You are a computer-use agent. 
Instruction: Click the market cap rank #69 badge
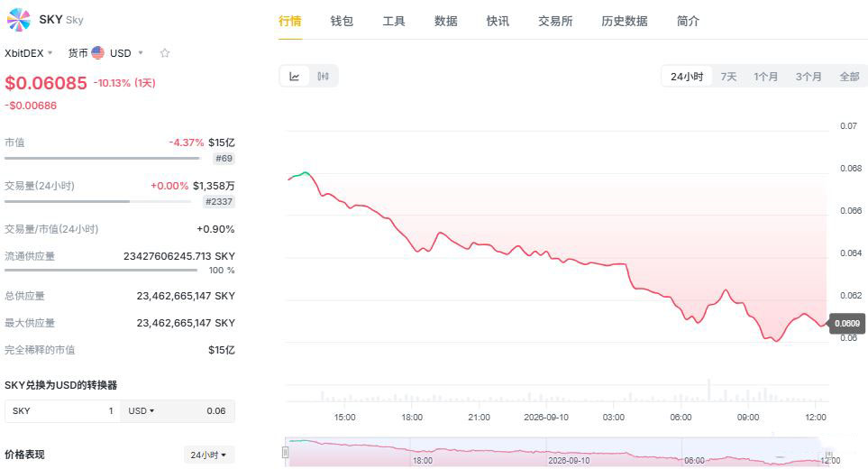tap(224, 159)
